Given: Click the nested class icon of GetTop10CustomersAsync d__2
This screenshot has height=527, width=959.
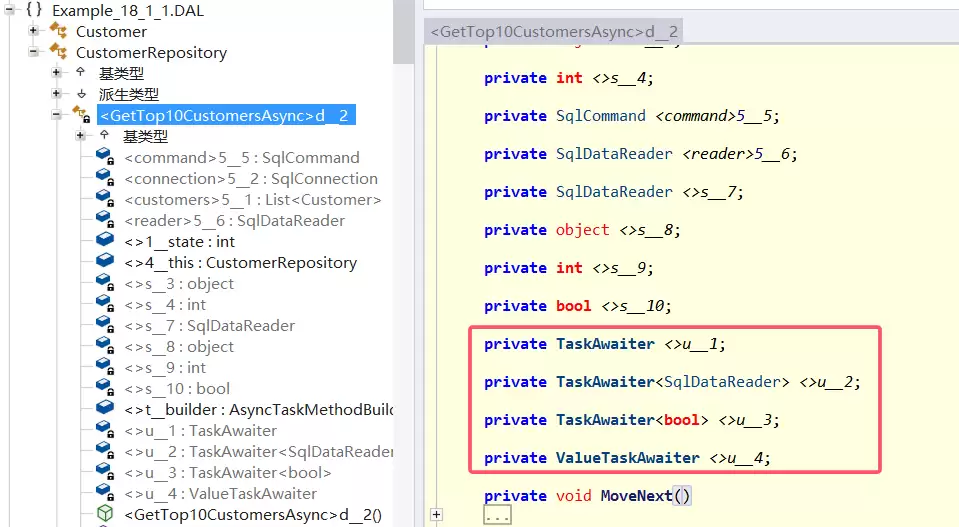Looking at the screenshot, I should (x=81, y=114).
